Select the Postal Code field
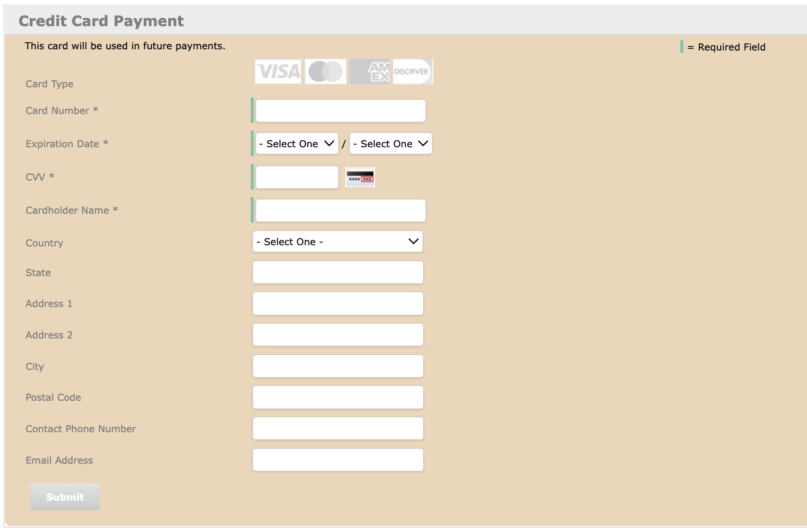Viewport: 807px width, 532px height. 338,397
